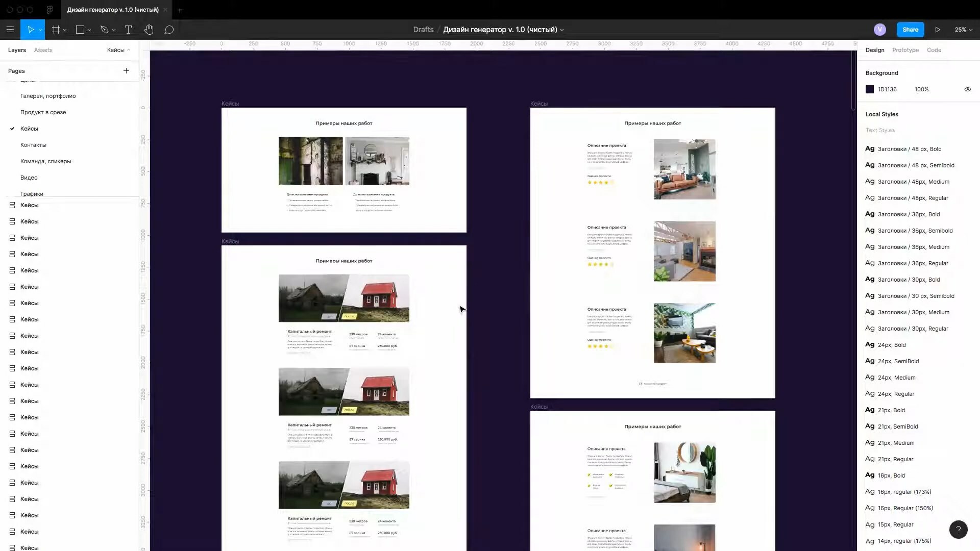This screenshot has height=551, width=980.
Task: Click the background color swatch 1D1136
Action: [x=870, y=89]
